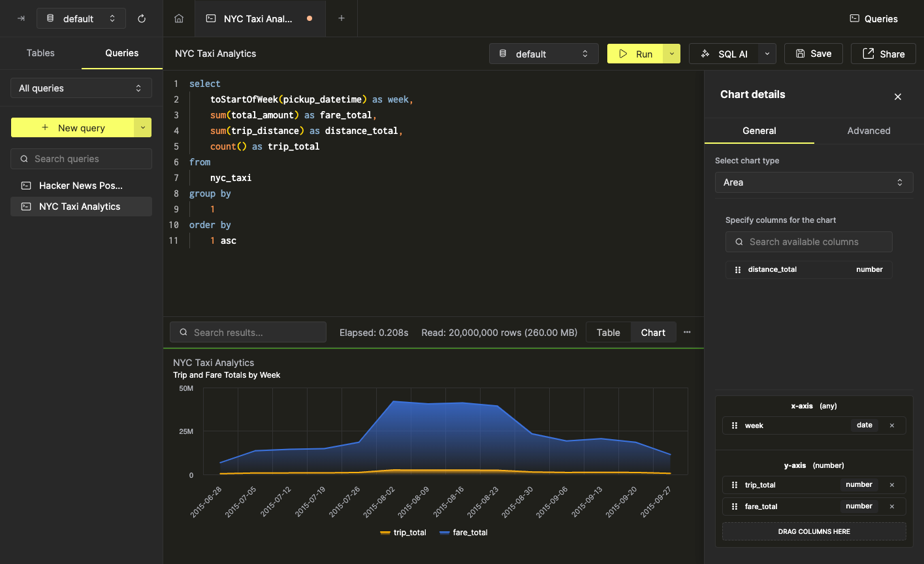Go to the home icon tab
This screenshot has height=564, width=924.
click(x=179, y=18)
